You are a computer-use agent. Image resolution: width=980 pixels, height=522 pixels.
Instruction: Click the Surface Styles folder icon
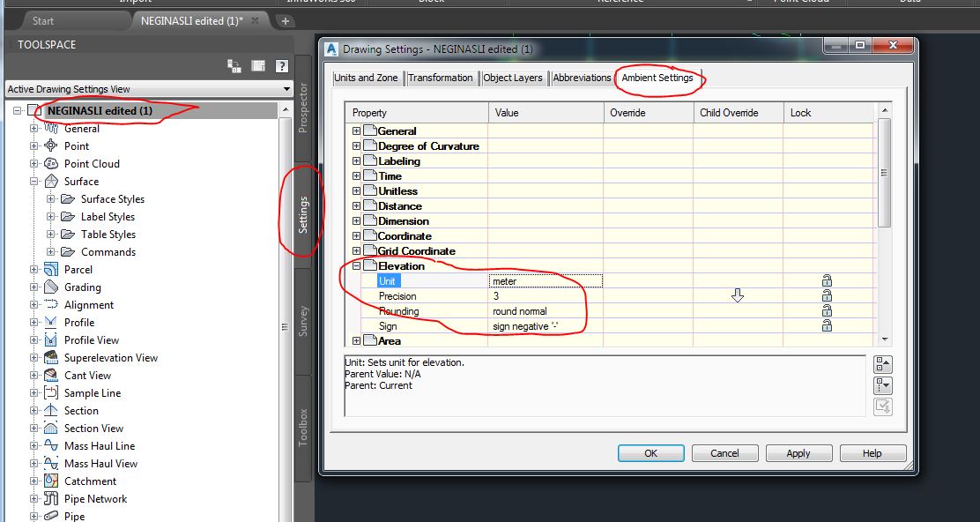(x=68, y=198)
